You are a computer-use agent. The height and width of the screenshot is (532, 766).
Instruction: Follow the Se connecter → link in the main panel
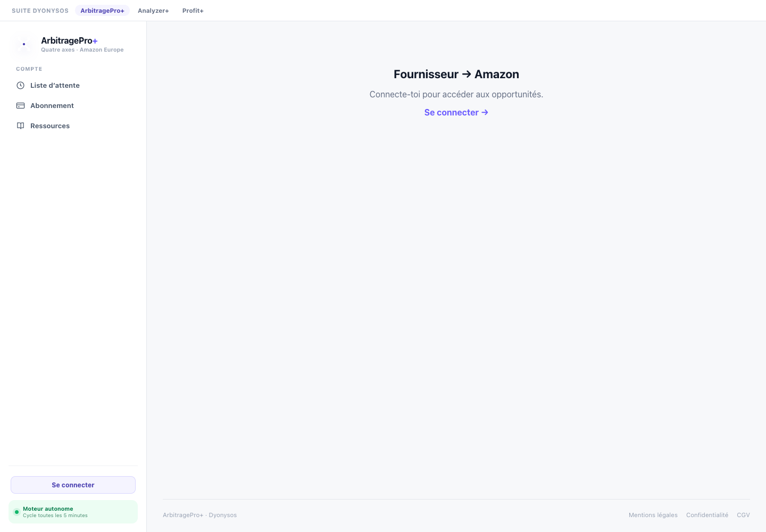pos(456,112)
